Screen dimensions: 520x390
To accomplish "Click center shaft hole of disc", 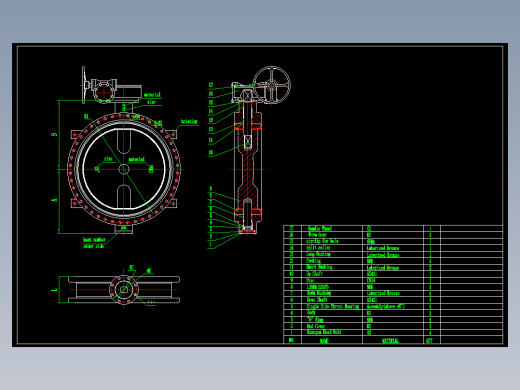I will tap(124, 169).
